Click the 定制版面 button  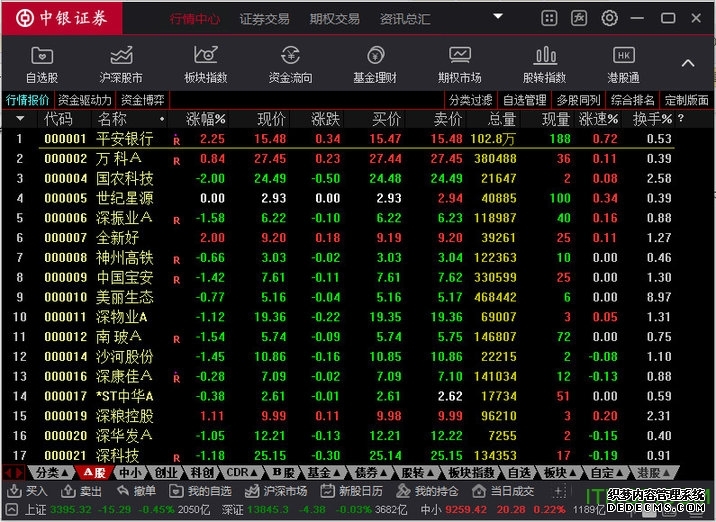(x=687, y=100)
